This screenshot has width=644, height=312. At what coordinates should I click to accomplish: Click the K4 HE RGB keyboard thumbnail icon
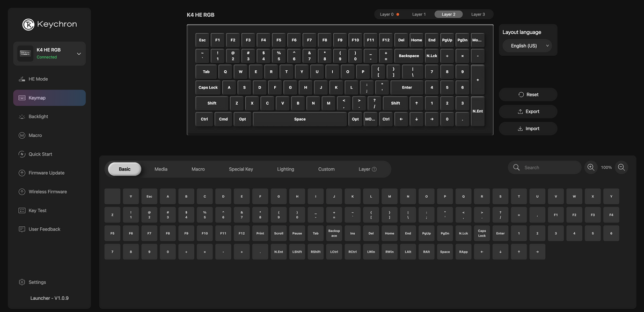[x=25, y=54]
